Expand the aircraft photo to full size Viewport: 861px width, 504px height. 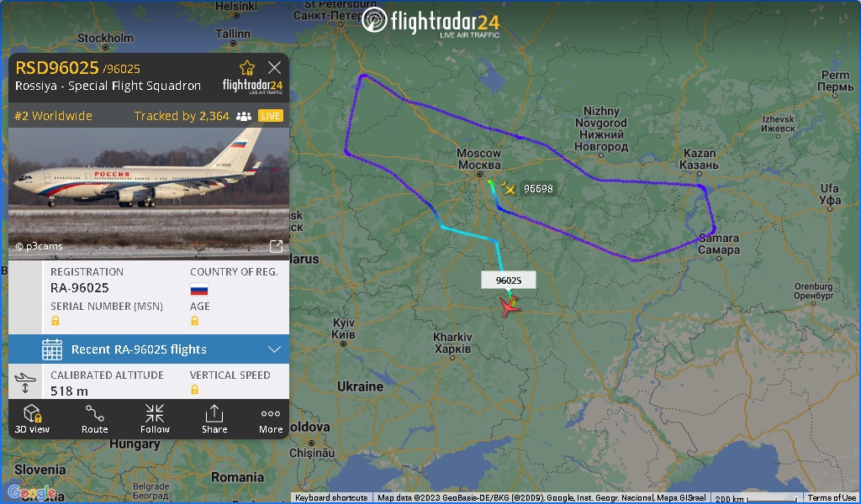tap(276, 246)
